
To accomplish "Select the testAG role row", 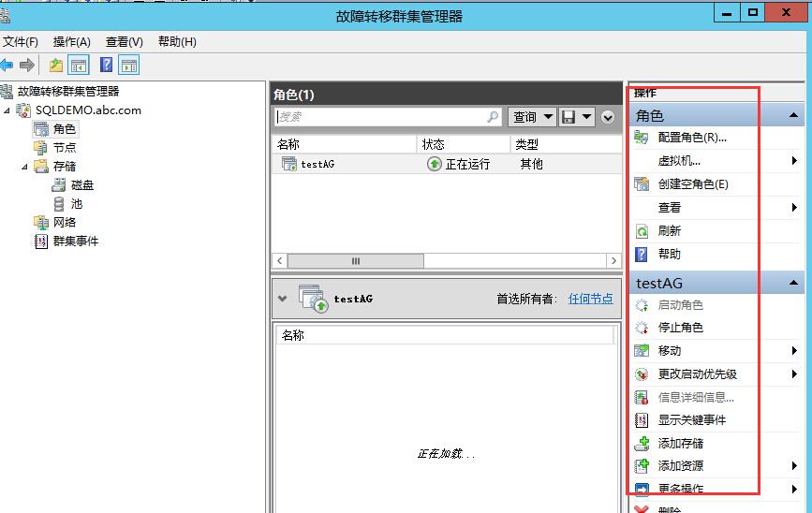I will 447,164.
